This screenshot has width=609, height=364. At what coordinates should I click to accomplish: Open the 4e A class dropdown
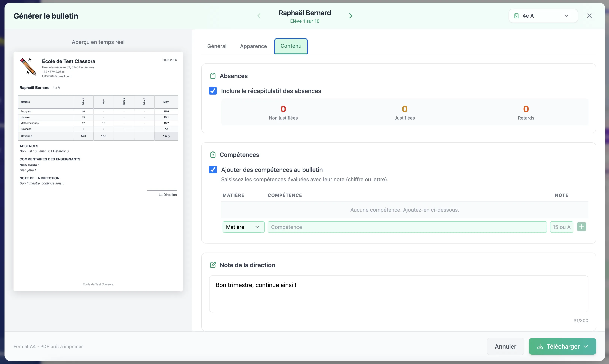[x=543, y=16]
